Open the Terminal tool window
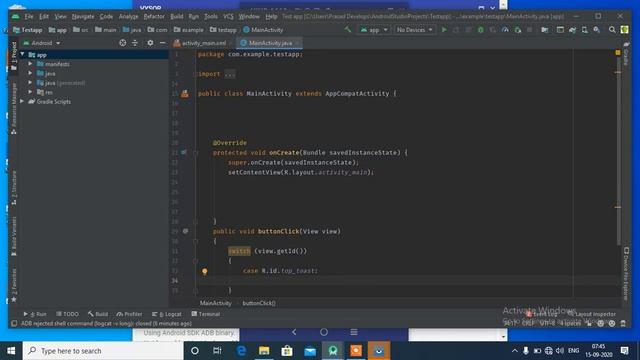The image size is (640, 360). (206, 314)
